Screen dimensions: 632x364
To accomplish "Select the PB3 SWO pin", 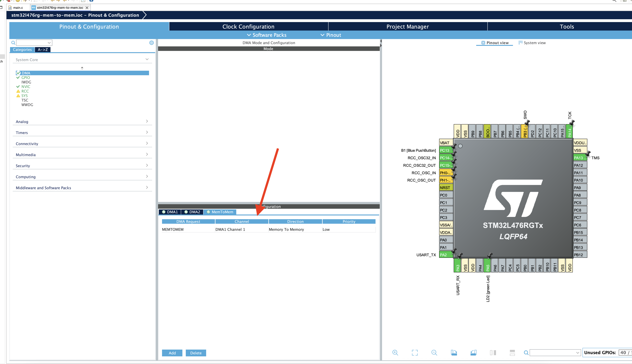I will [525, 131].
